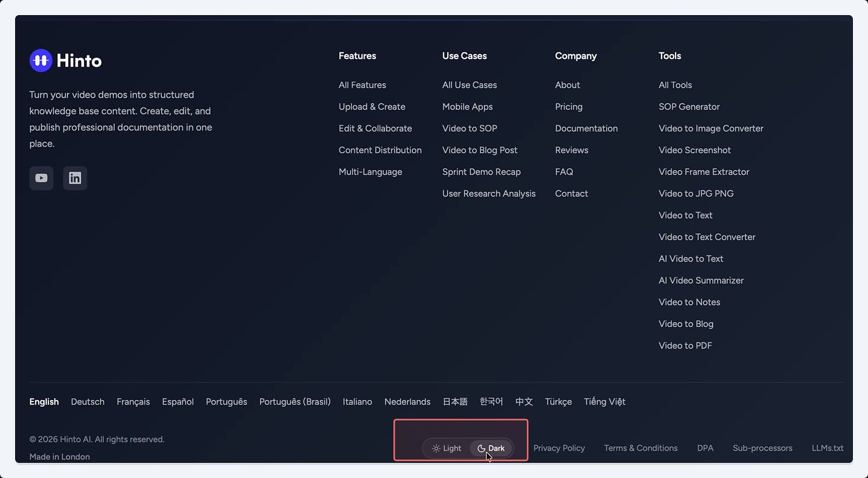View Sprint Demo Recap use case

click(x=482, y=172)
